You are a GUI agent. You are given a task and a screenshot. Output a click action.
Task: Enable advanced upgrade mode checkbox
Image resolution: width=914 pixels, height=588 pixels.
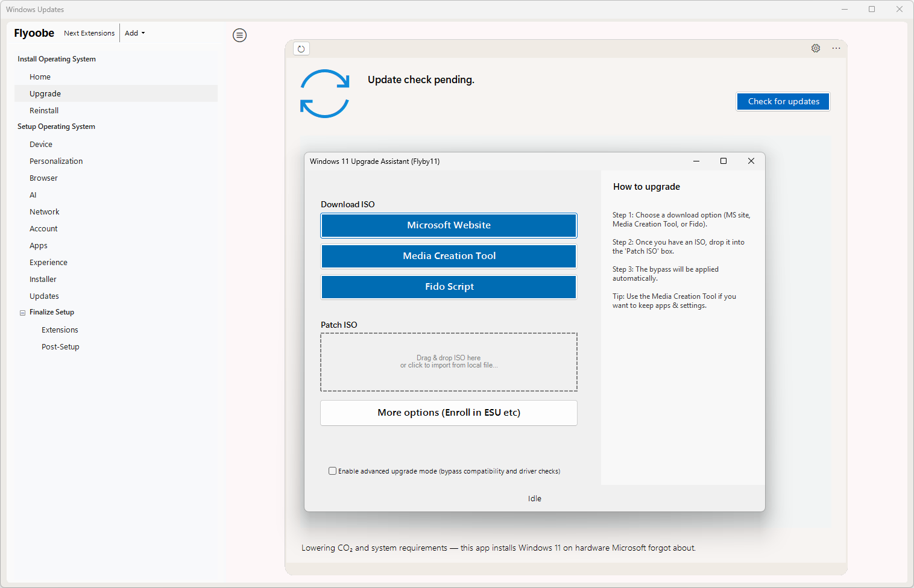coord(332,471)
